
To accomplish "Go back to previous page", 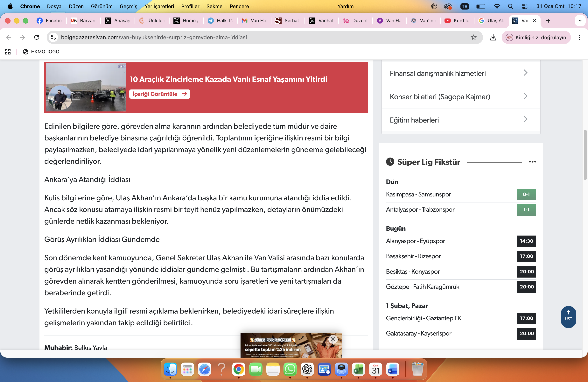I will (x=9, y=37).
